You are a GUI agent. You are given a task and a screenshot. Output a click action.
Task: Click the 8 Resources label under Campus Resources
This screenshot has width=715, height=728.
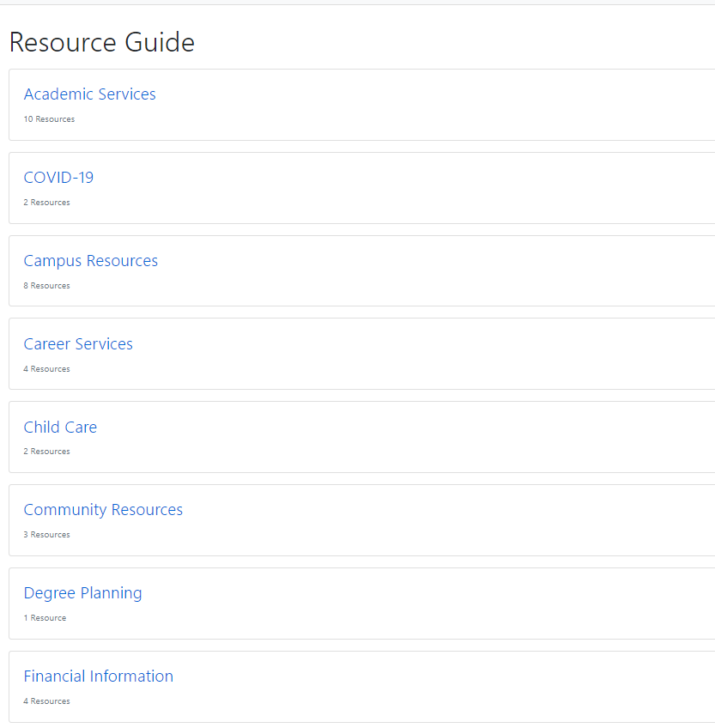pyautogui.click(x=47, y=286)
